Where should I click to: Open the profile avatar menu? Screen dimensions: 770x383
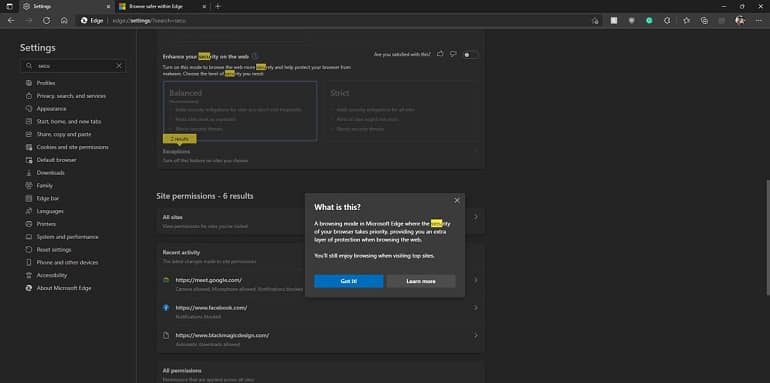tap(740, 21)
